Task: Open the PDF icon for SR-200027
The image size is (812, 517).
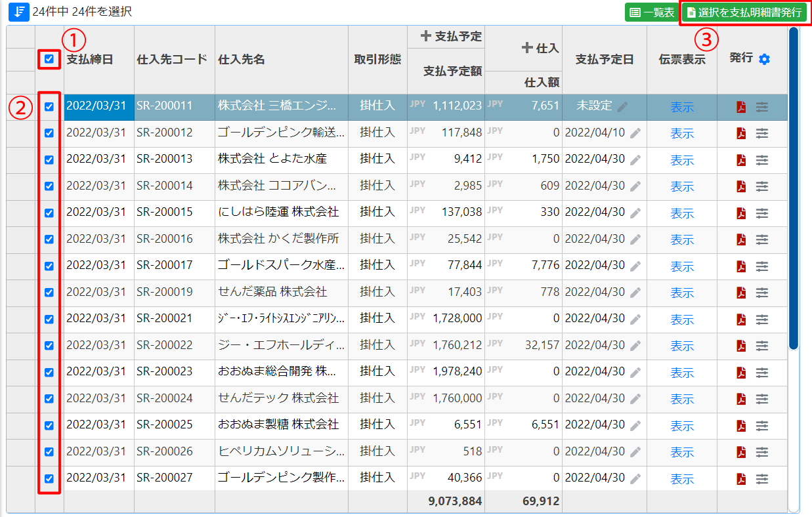Action: click(x=741, y=478)
